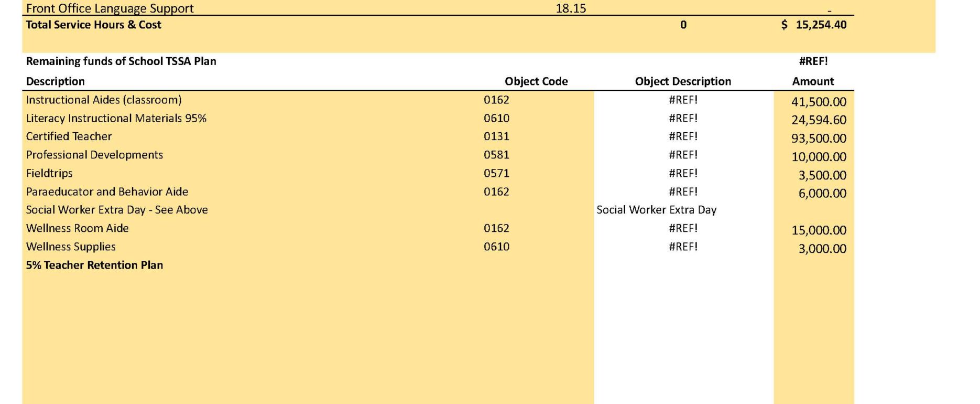Click amount 24,594.60
Image resolution: width=980 pixels, height=404 pixels.
(x=819, y=120)
